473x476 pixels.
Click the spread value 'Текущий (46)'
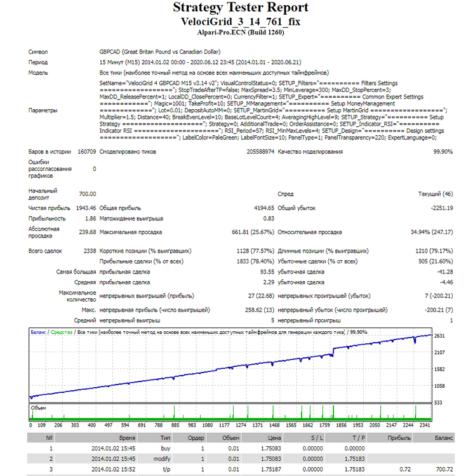pos(436,194)
